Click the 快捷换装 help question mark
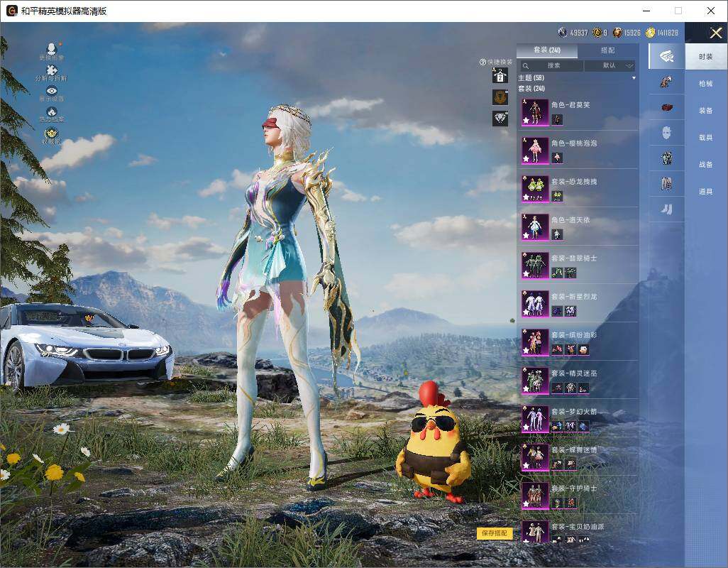Viewport: 728px width, 568px height. click(482, 62)
